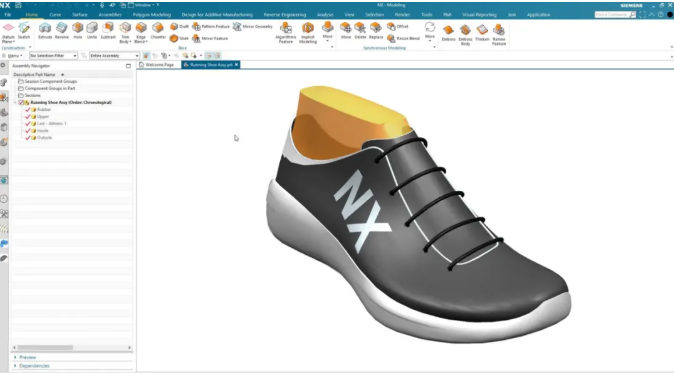674x374 pixels.
Task: Open the File menu
Action: click(8, 15)
